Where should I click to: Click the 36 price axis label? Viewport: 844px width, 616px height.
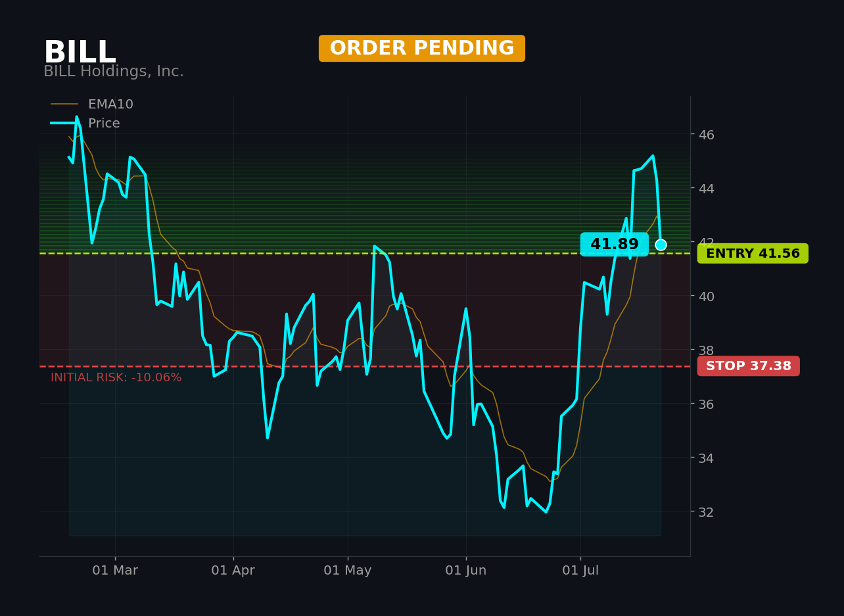tap(708, 404)
